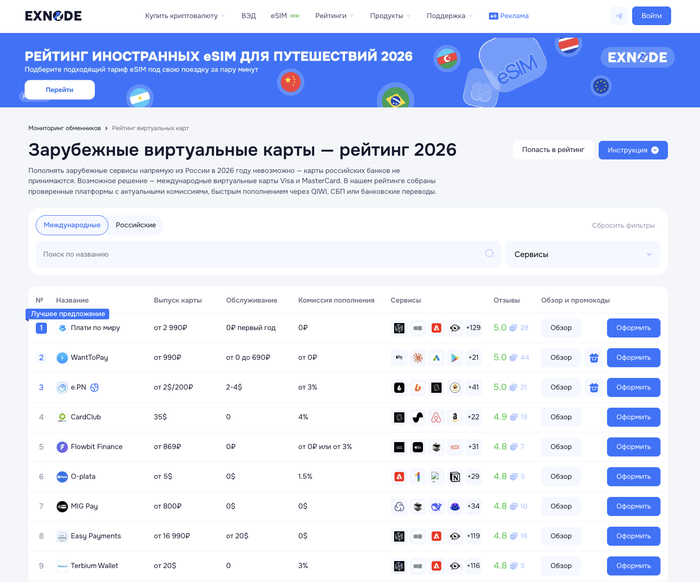Click the Amazon service icon in CardClub row

[455, 417]
